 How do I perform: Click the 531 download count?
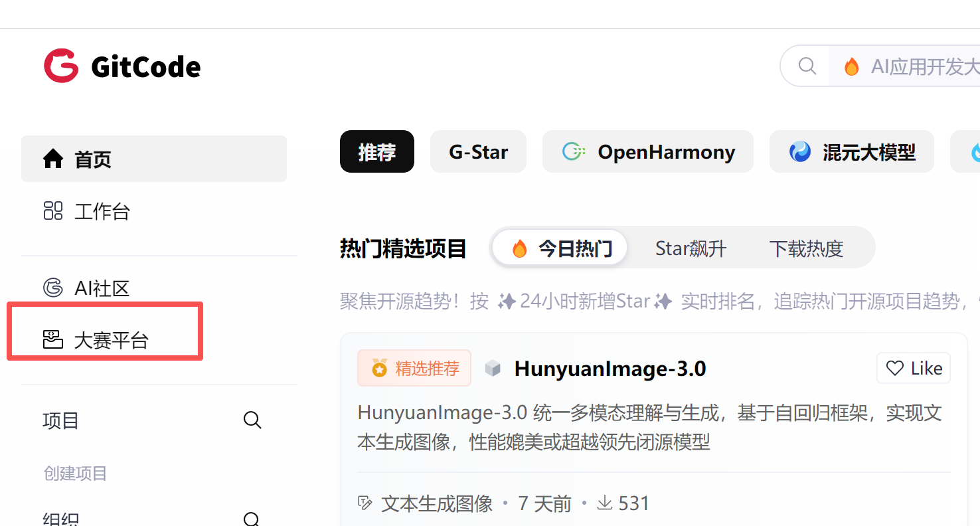tap(634, 503)
